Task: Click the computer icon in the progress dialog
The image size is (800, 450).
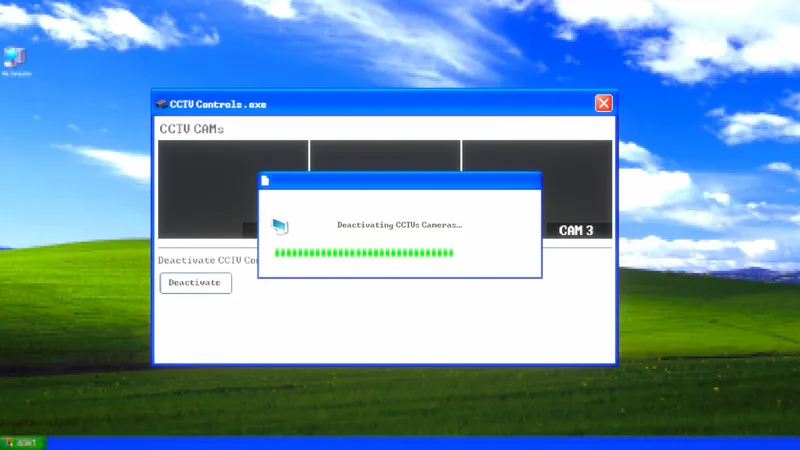Action: point(281,226)
